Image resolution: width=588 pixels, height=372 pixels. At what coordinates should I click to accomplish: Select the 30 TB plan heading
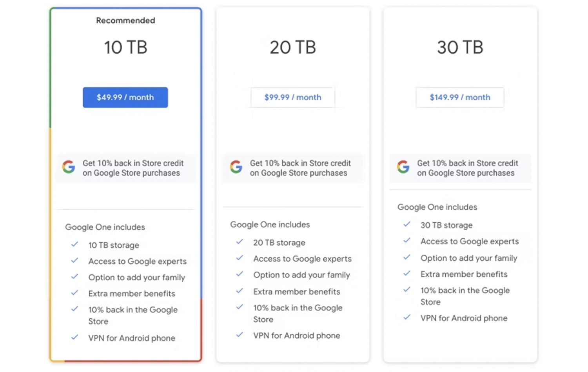tap(460, 47)
